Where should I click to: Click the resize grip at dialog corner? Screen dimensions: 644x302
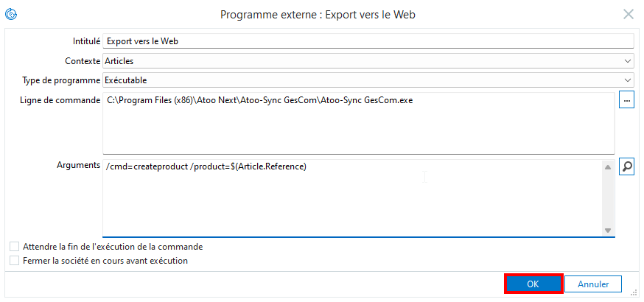[x=631, y=293]
